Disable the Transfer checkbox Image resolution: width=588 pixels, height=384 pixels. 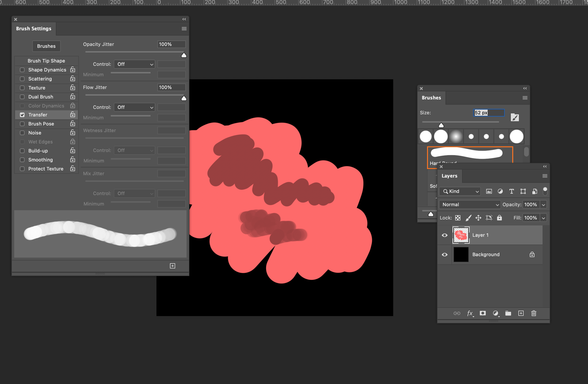(x=22, y=115)
